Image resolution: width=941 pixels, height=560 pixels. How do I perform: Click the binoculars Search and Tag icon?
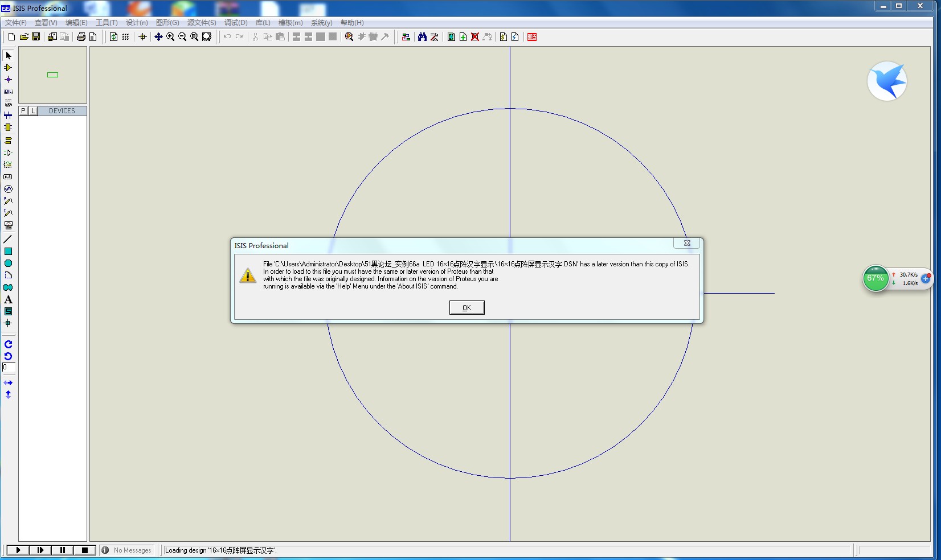(422, 36)
